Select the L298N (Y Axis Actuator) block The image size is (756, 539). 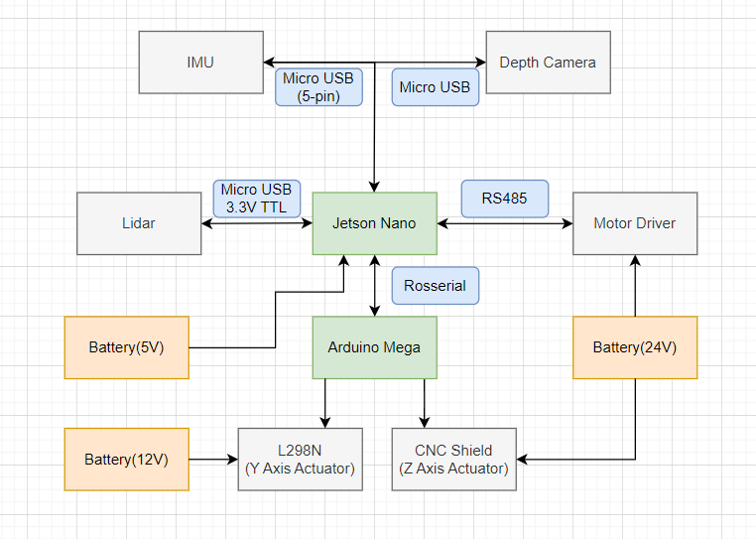click(x=301, y=460)
